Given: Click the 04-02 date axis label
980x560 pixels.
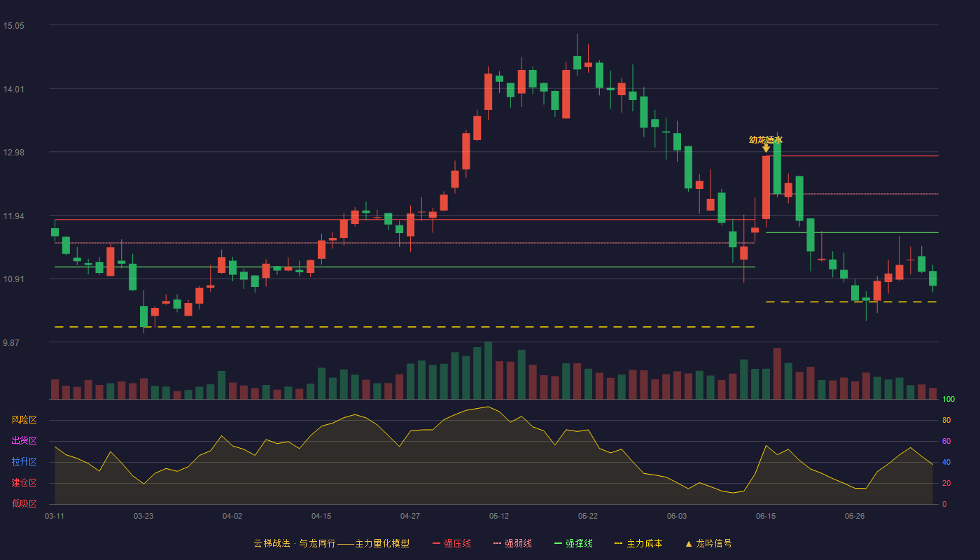Looking at the screenshot, I should pos(232,516).
